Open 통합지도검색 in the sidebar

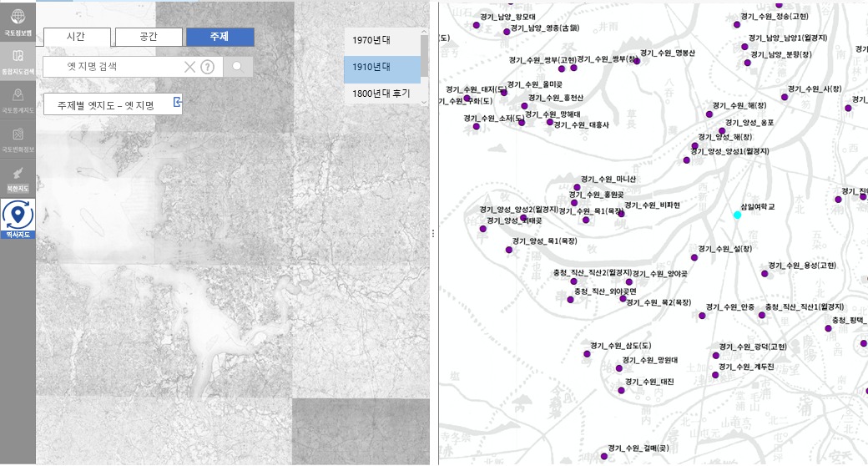pyautogui.click(x=18, y=61)
